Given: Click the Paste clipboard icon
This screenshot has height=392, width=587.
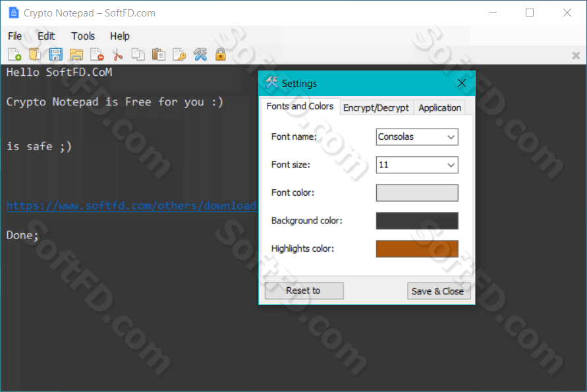Looking at the screenshot, I should 159,55.
